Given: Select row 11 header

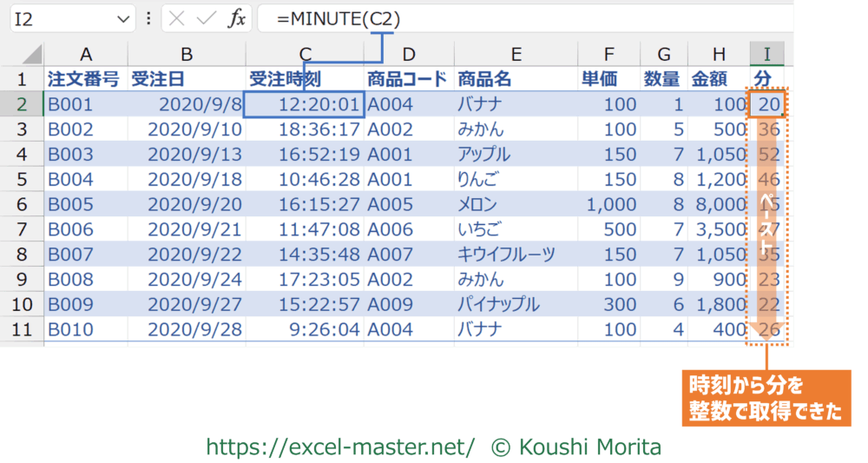Looking at the screenshot, I should (22, 330).
